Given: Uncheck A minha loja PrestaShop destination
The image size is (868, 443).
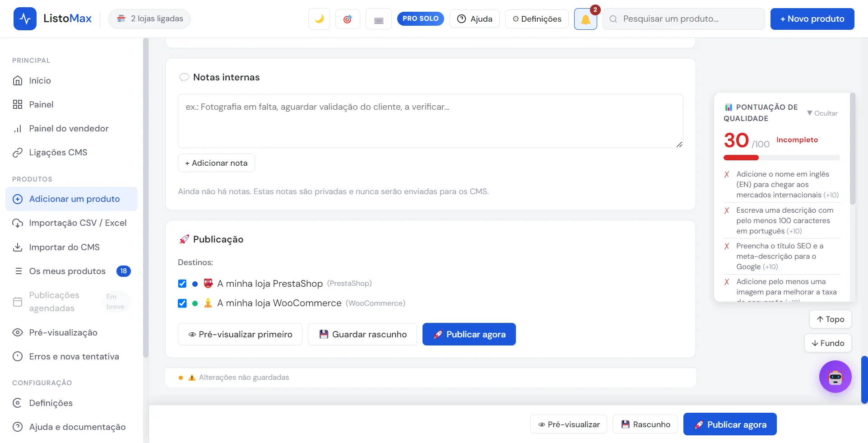Looking at the screenshot, I should point(182,284).
